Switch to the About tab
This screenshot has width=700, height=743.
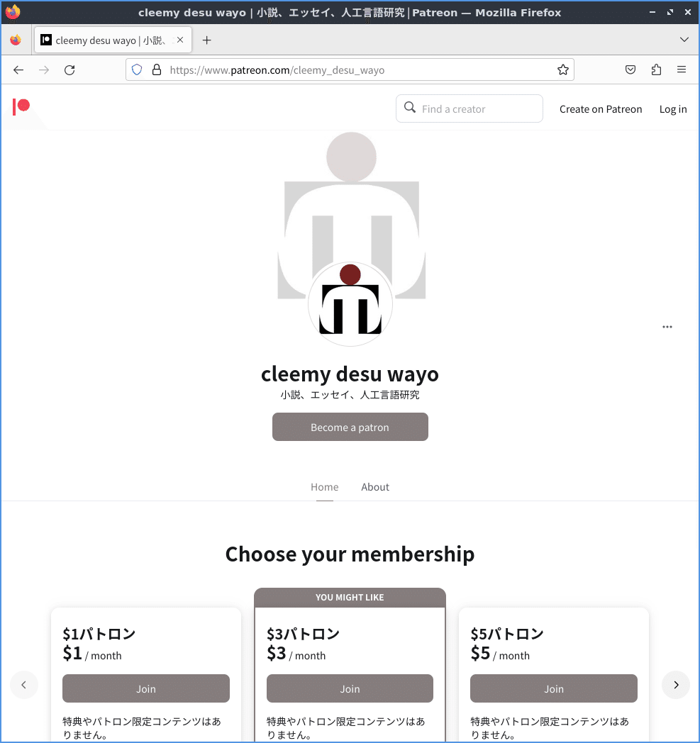pos(375,487)
